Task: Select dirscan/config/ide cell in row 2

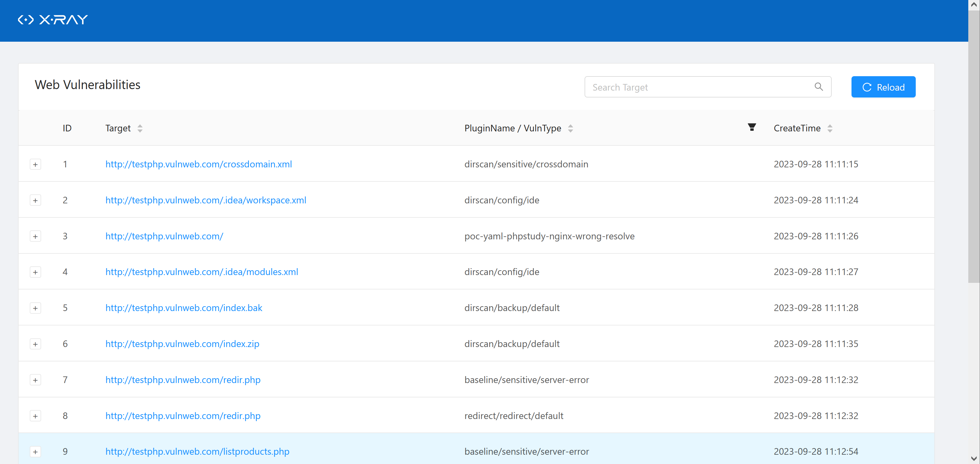Action: (x=502, y=200)
